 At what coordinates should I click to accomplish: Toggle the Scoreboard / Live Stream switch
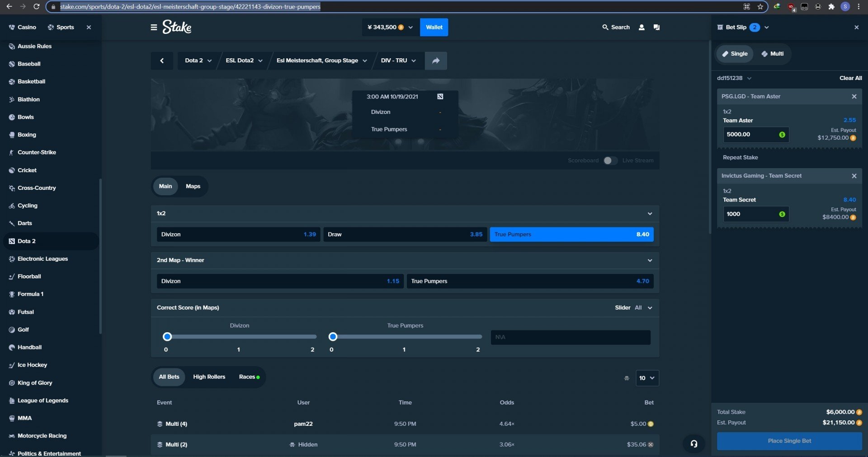click(610, 161)
